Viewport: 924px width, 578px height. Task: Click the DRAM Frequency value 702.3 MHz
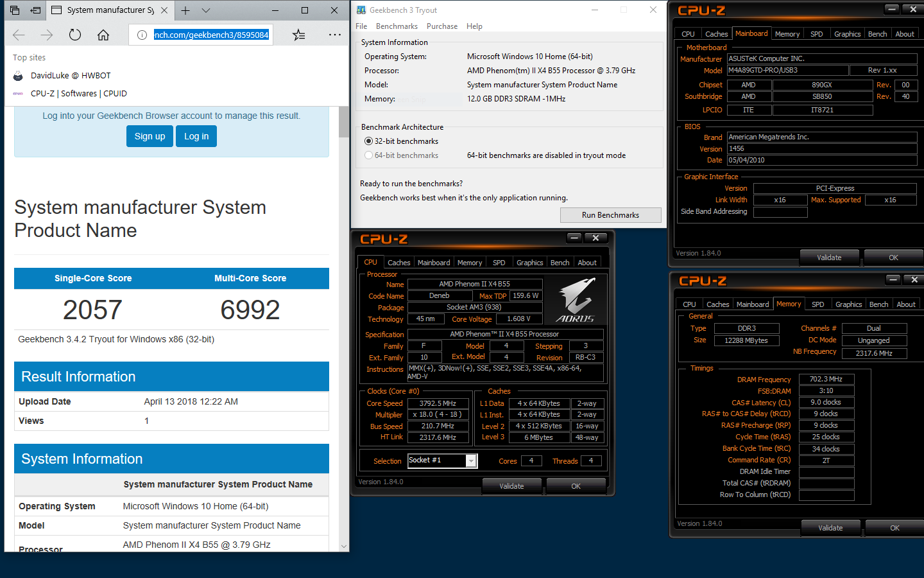[826, 379]
